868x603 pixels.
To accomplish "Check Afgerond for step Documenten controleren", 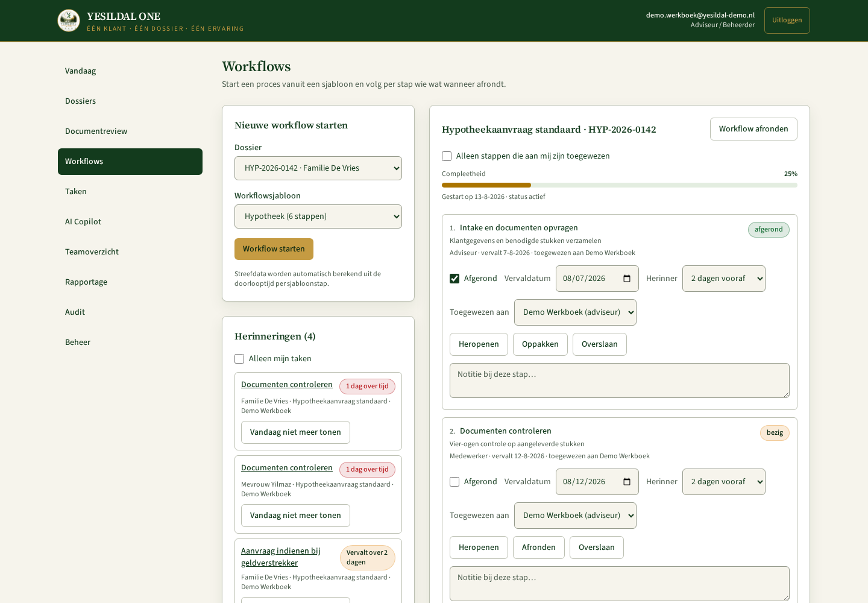I will (x=454, y=482).
